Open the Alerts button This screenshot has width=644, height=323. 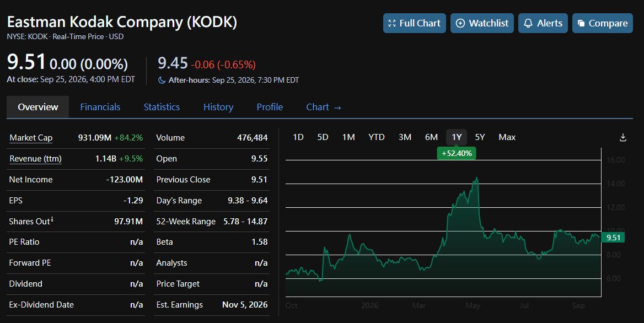pos(543,23)
